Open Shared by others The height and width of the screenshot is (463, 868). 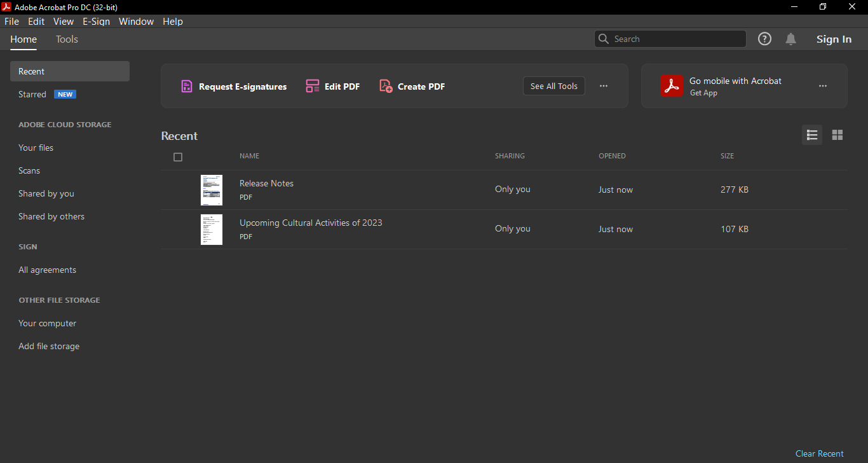tap(51, 216)
